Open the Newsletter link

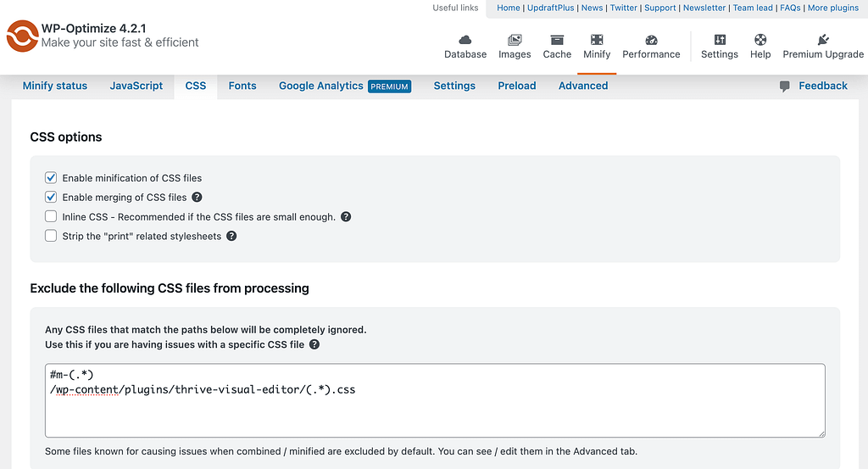pyautogui.click(x=704, y=8)
